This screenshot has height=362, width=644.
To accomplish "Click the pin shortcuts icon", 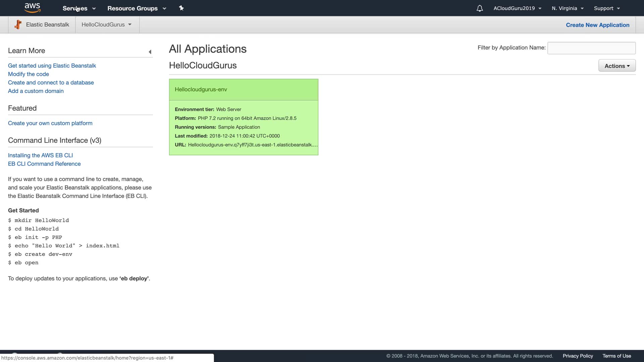I will click(181, 8).
